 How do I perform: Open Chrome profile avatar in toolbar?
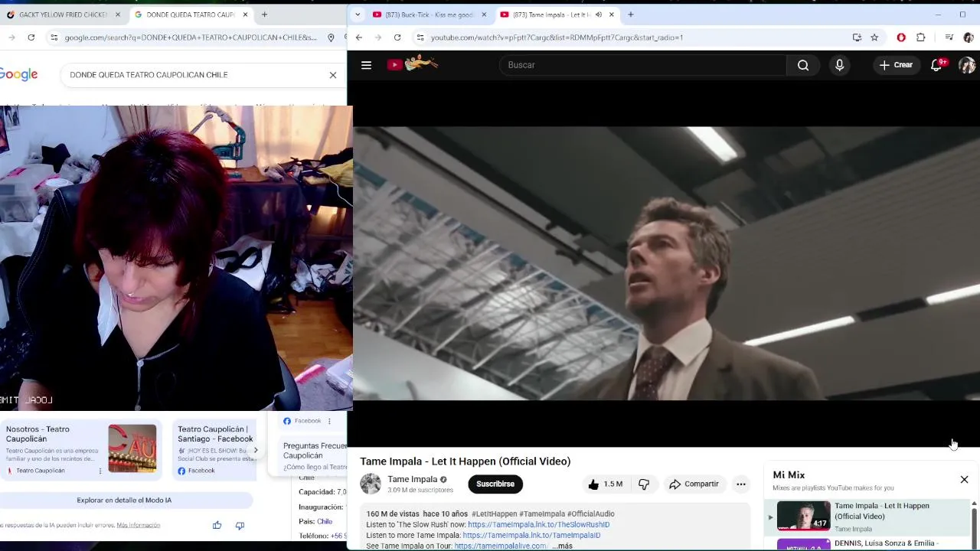[968, 37]
